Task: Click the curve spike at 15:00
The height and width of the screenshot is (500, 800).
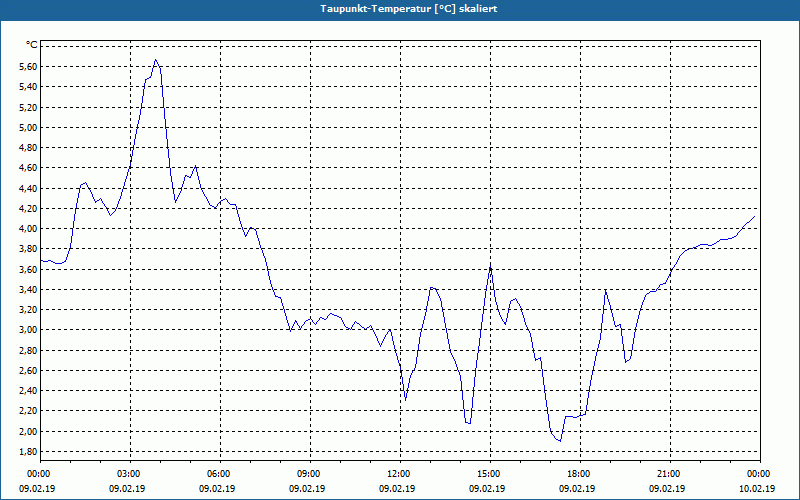Action: (490, 267)
